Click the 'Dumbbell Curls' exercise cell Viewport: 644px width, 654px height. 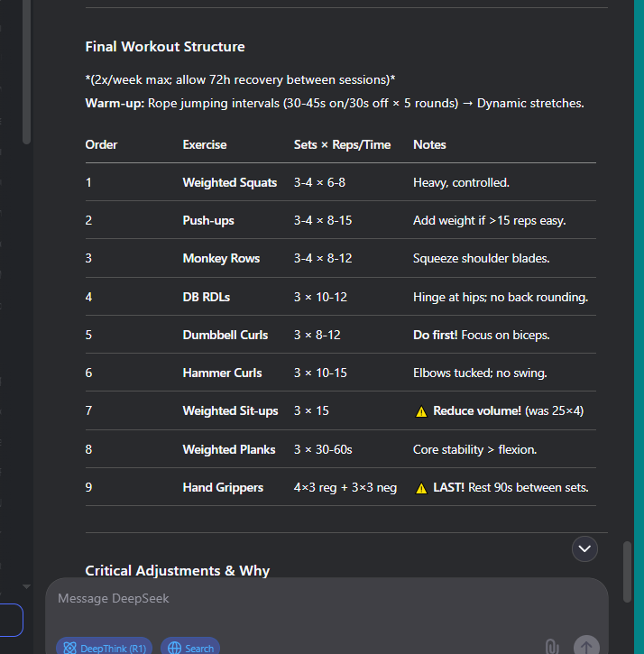pyautogui.click(x=225, y=335)
